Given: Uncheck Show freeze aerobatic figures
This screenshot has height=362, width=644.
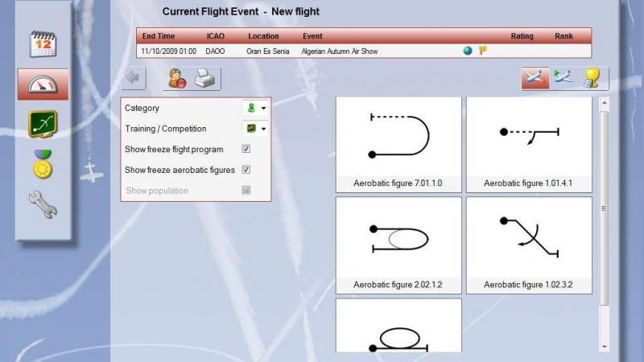Looking at the screenshot, I should (246, 170).
